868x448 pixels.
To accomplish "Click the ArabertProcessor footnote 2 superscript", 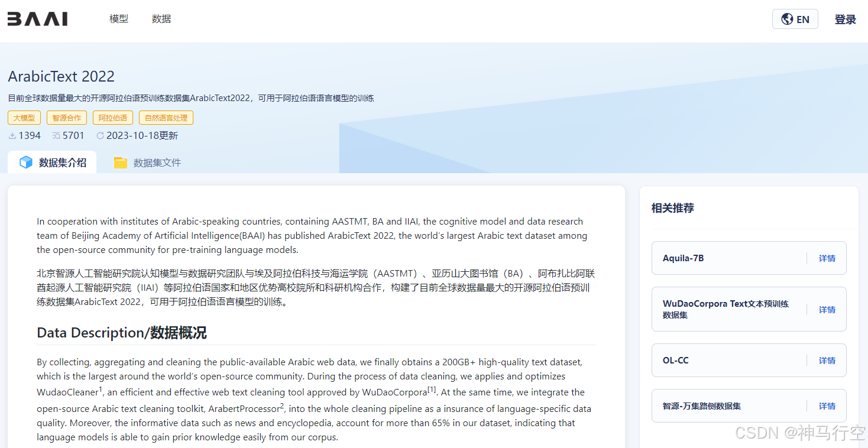I will [282, 405].
